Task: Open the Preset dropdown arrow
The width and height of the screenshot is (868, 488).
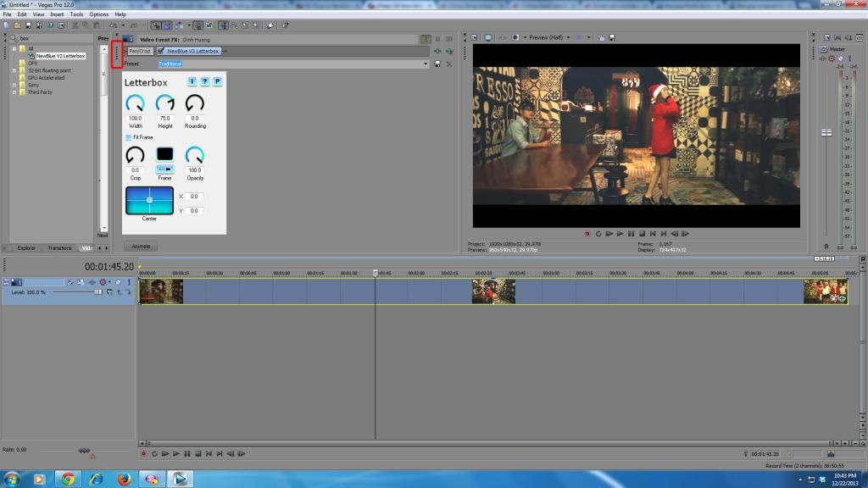Action: point(426,64)
